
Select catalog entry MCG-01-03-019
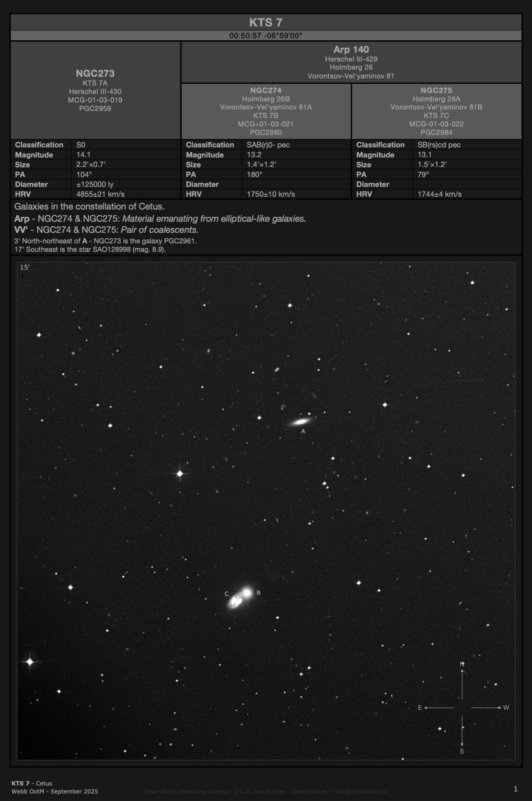(95, 100)
